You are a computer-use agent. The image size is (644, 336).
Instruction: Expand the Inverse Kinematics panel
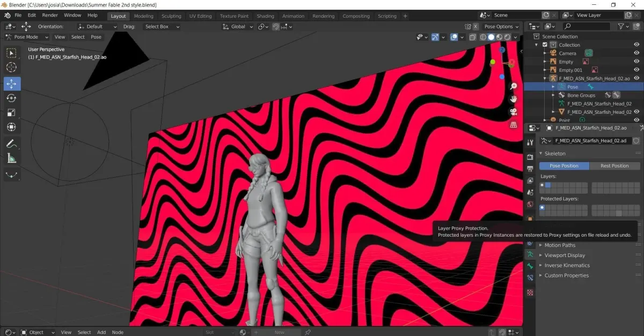click(567, 265)
